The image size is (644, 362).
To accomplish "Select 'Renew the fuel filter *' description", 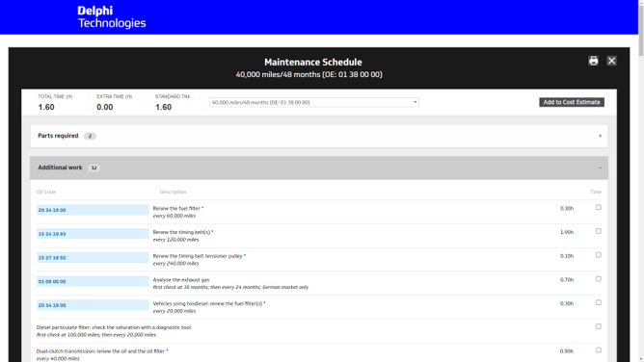I will [x=178, y=208].
